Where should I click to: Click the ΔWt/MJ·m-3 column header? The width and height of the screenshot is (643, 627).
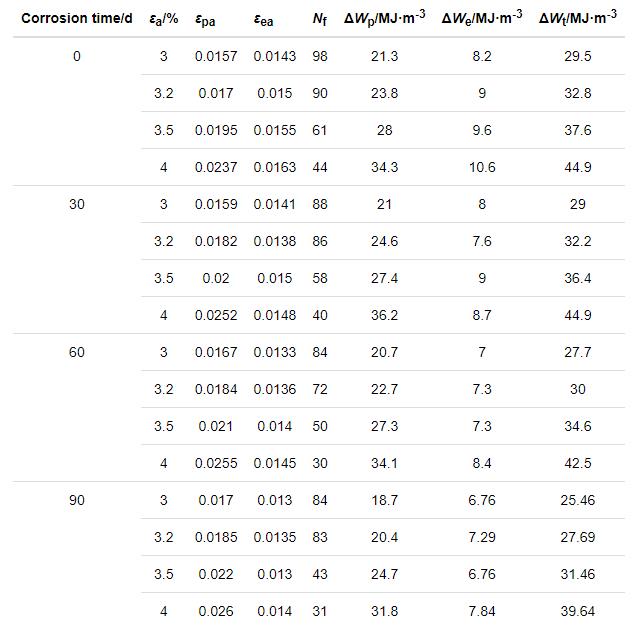577,19
